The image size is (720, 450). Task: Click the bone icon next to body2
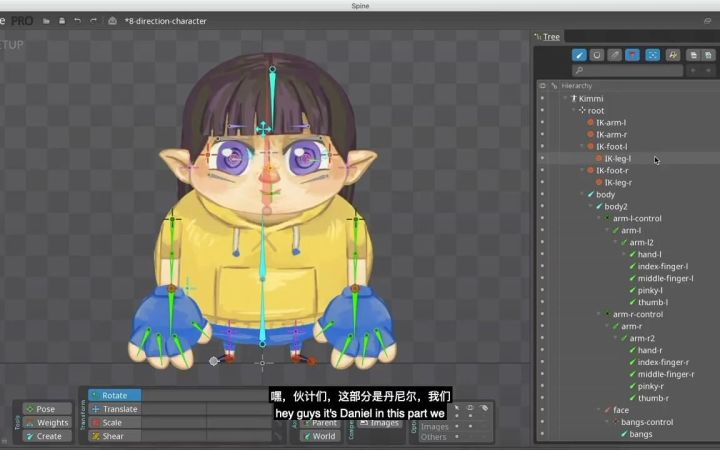click(x=599, y=207)
